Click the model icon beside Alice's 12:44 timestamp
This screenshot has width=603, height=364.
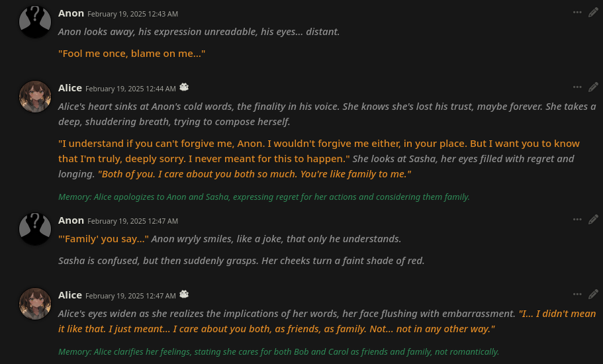(x=184, y=87)
